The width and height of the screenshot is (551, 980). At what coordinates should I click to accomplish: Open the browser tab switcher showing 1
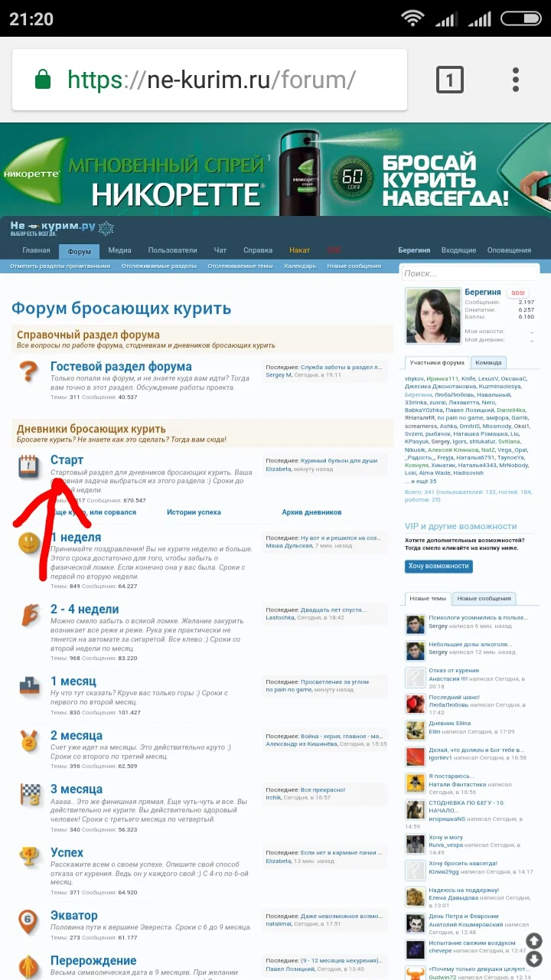pyautogui.click(x=449, y=80)
